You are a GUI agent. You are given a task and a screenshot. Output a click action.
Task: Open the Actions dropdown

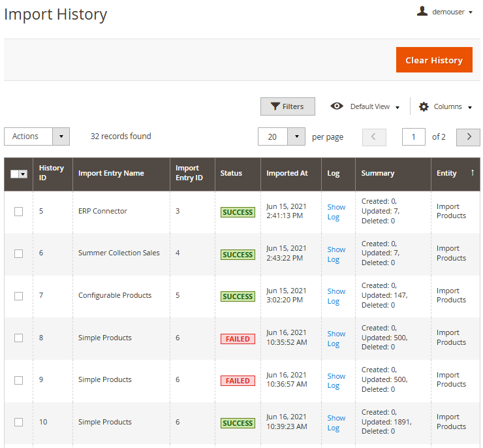[x=37, y=136]
